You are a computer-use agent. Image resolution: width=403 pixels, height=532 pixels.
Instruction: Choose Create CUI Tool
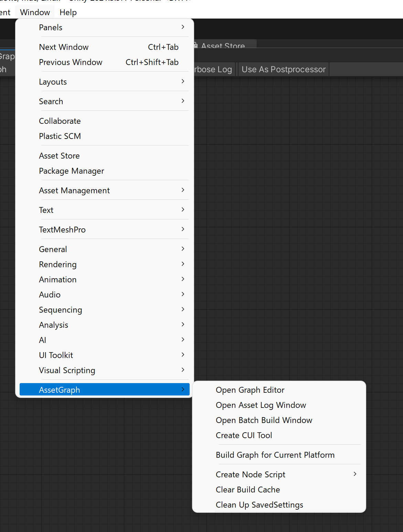point(279,435)
